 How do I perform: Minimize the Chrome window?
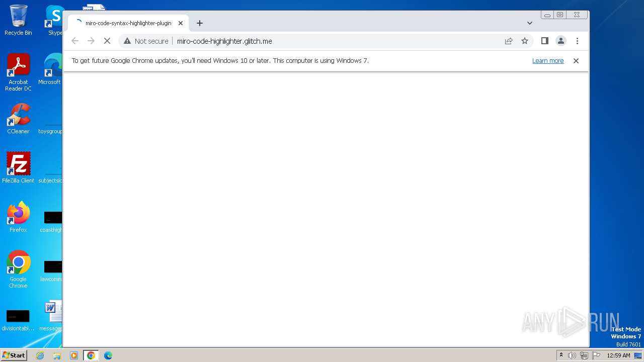(547, 15)
